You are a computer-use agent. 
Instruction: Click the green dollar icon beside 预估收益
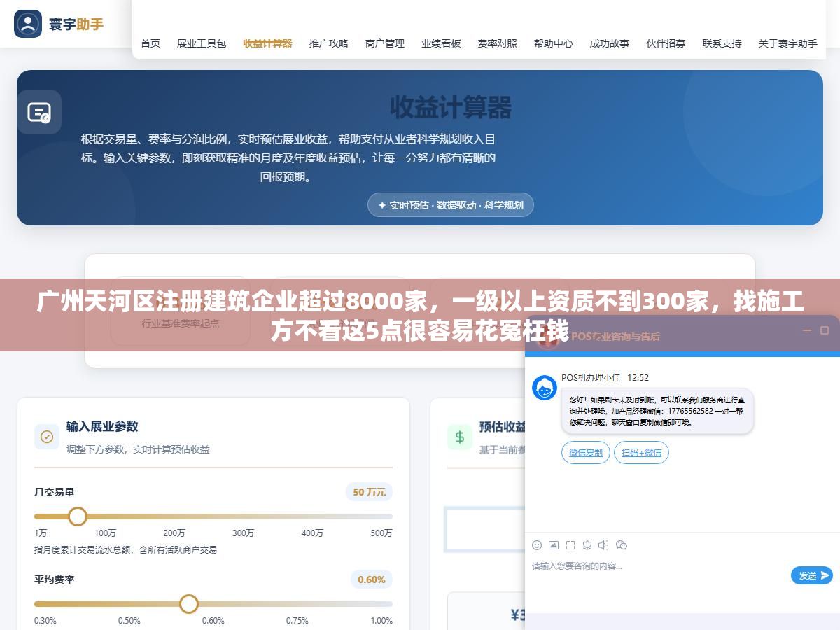(460, 437)
